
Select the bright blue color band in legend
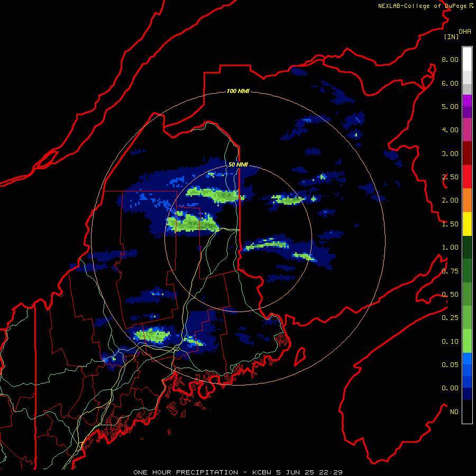[467, 359]
